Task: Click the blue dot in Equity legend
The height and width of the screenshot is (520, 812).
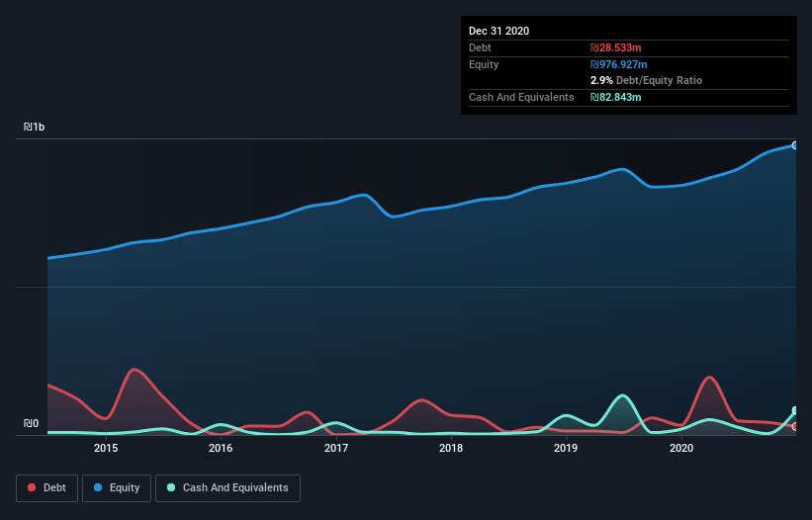Action: (98, 487)
